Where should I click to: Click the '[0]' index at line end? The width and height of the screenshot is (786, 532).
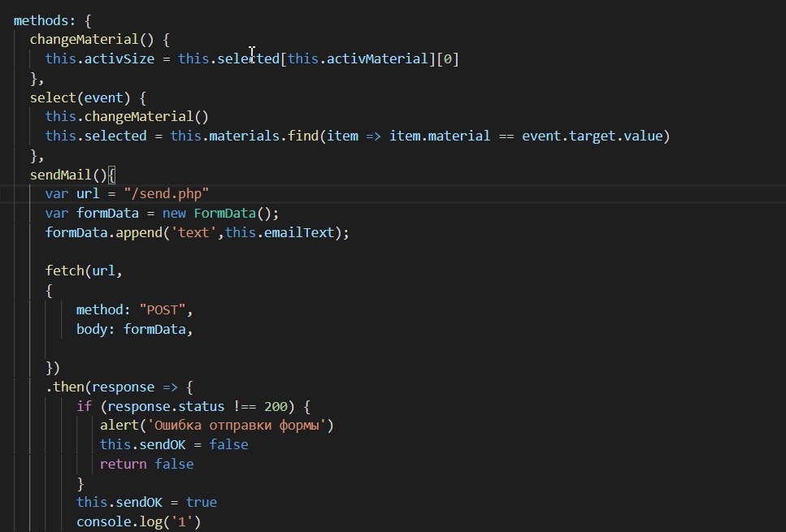448,59
